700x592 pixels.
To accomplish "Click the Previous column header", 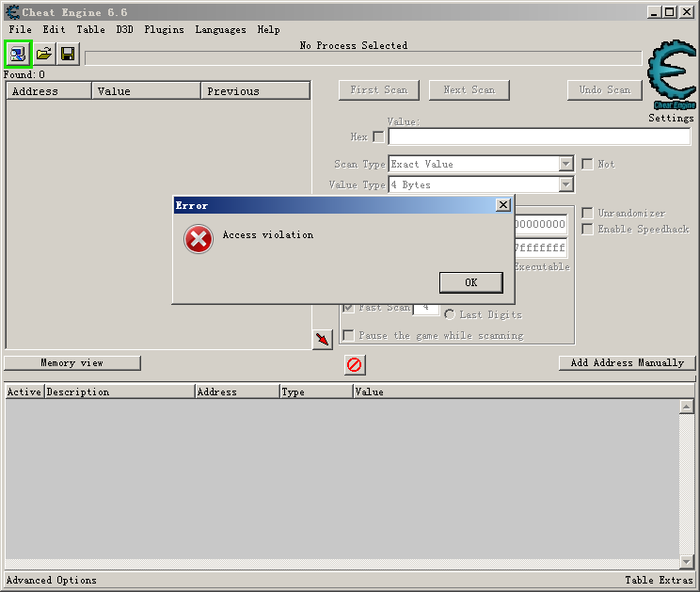I will click(256, 91).
